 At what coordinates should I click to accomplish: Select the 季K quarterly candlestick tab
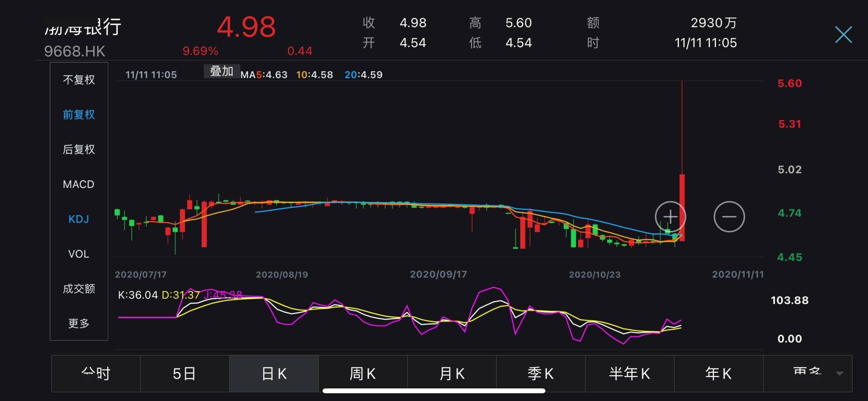click(x=541, y=373)
